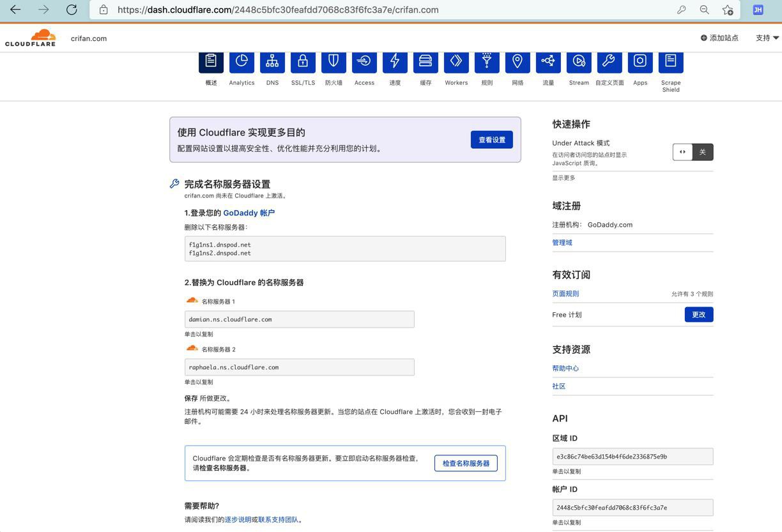
Task: Reload the page with refresh icon
Action: (x=72, y=10)
